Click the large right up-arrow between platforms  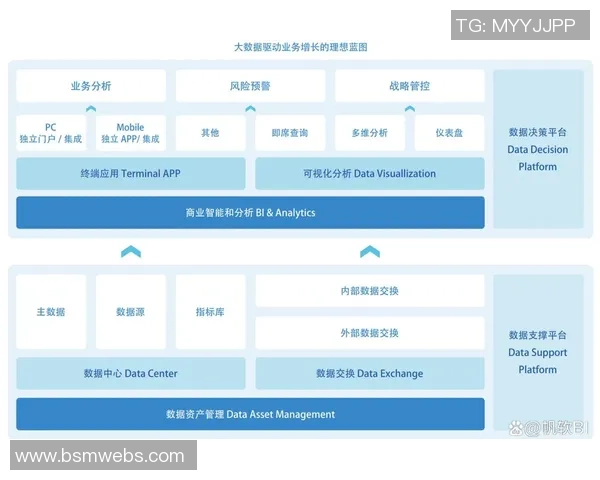(x=369, y=252)
